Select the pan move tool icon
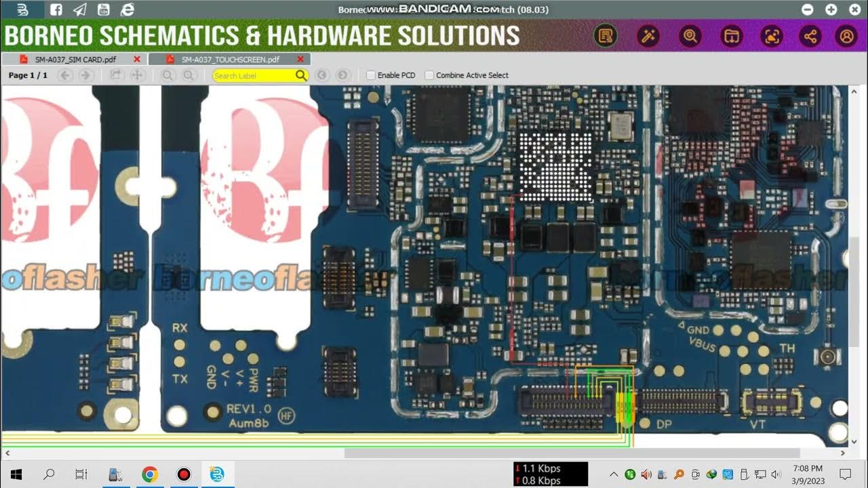Viewport: 868px width, 488px height. [137, 75]
